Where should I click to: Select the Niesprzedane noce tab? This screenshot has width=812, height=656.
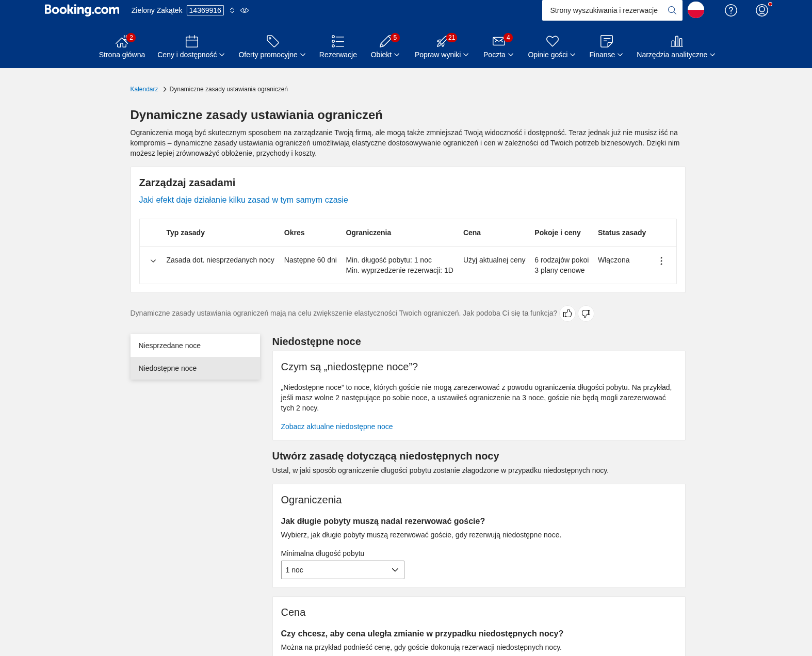(195, 346)
